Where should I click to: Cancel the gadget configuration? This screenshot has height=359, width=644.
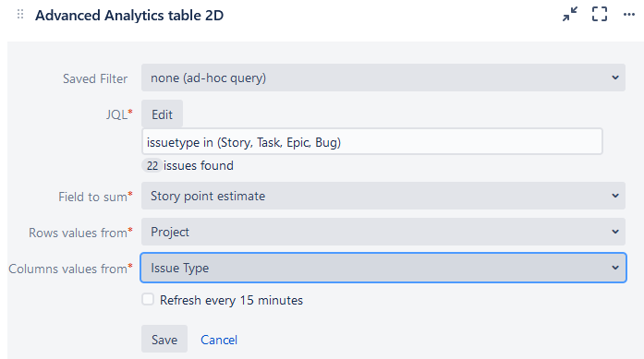pos(219,340)
